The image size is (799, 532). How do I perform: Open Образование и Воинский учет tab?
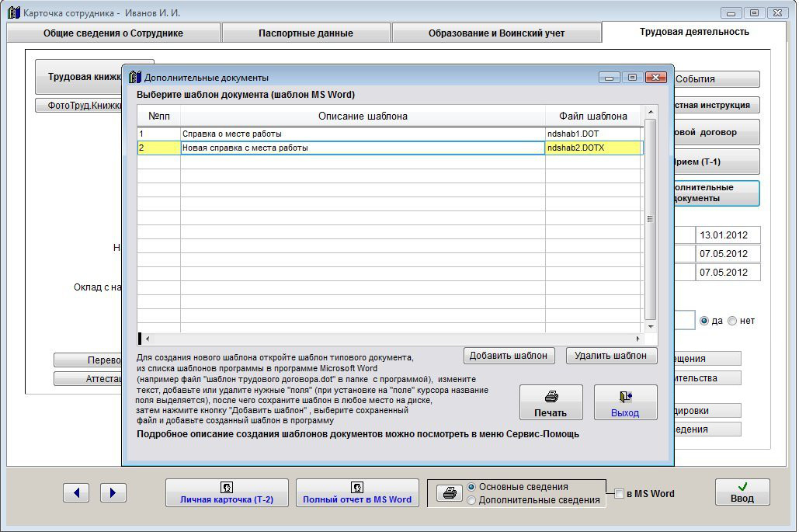496,33
